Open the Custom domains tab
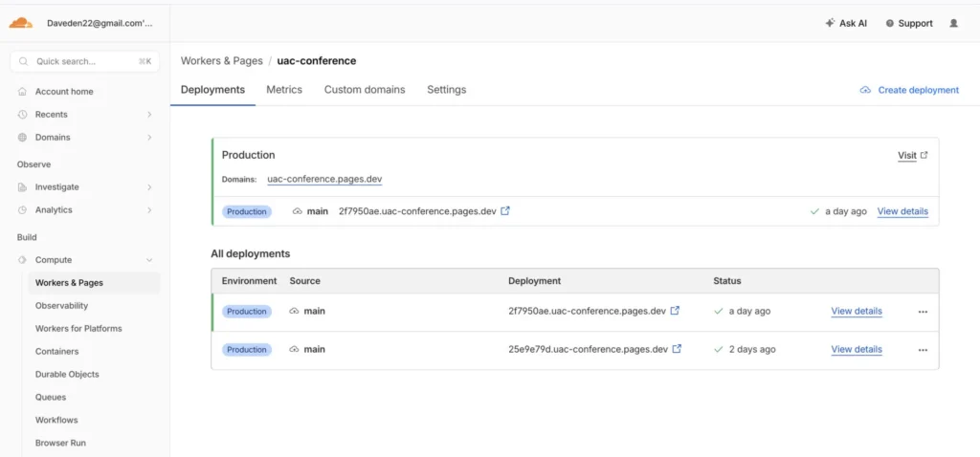980x457 pixels. (x=365, y=90)
